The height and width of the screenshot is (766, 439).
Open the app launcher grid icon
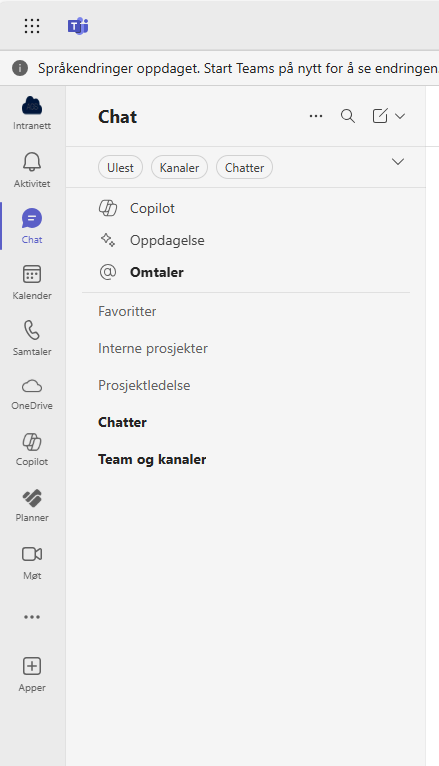pyautogui.click(x=32, y=26)
